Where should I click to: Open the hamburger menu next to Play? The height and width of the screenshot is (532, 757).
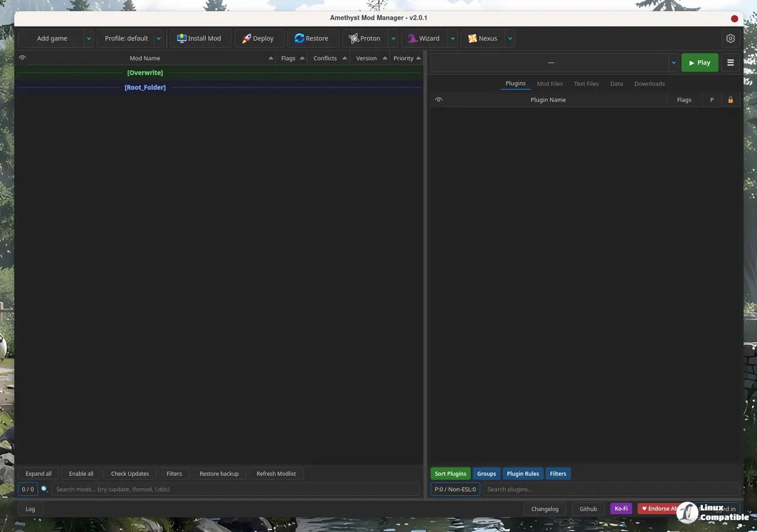click(x=730, y=63)
